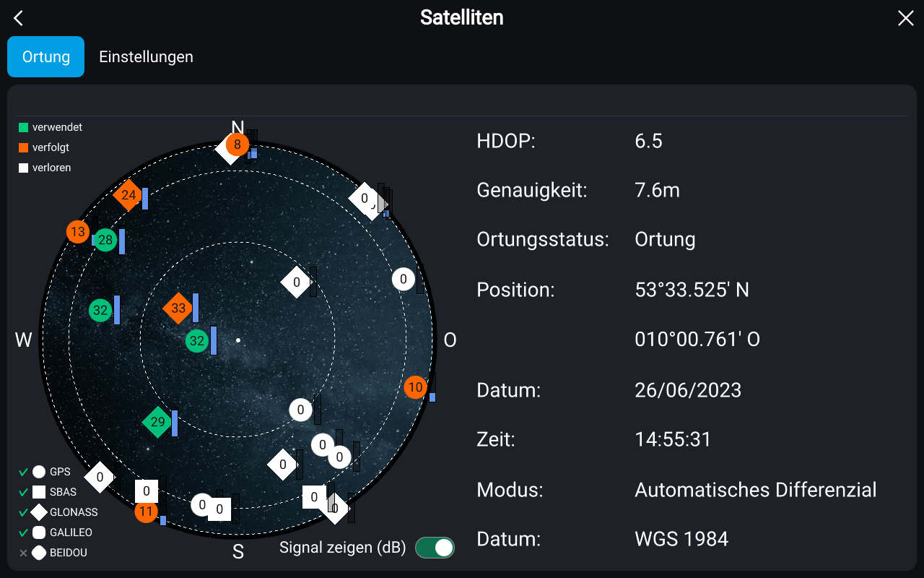Select green satellite number 28
This screenshot has height=578, width=924.
[x=105, y=240]
